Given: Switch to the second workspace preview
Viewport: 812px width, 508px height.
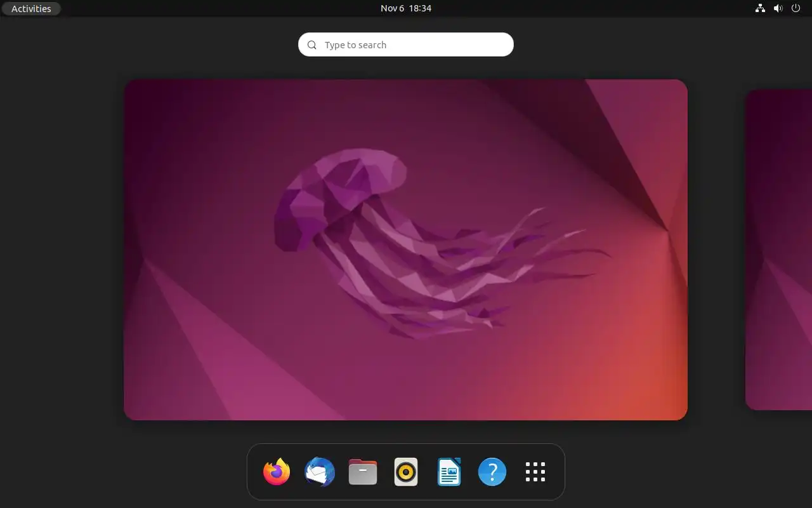Looking at the screenshot, I should pos(778,250).
